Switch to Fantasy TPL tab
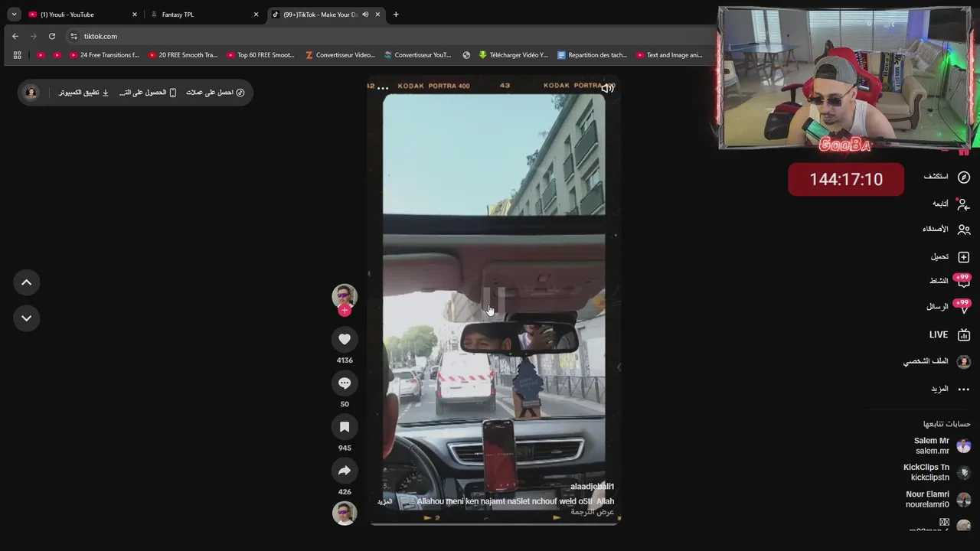980x551 pixels. point(205,15)
